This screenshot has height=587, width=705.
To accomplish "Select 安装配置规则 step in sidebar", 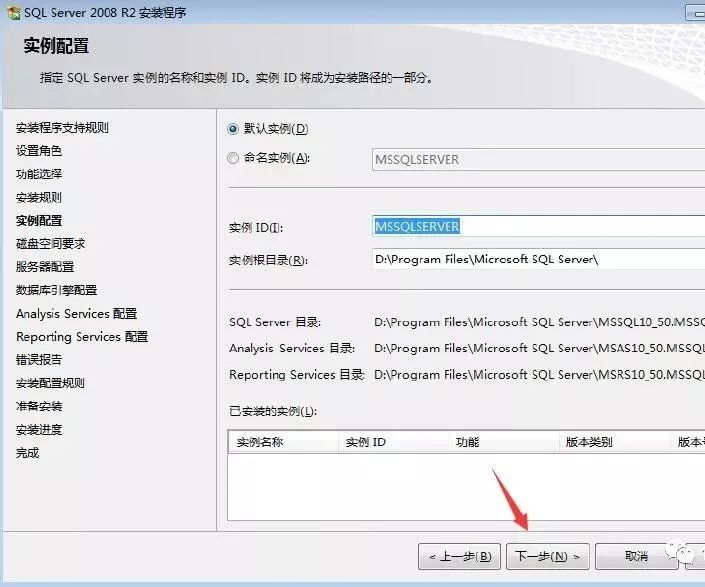I will (x=50, y=383).
